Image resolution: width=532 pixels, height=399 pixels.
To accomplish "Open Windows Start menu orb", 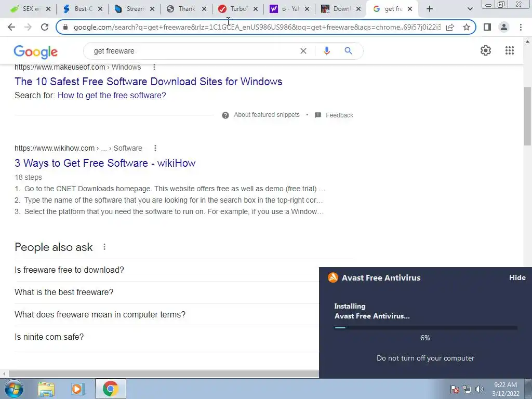I will coord(14,389).
